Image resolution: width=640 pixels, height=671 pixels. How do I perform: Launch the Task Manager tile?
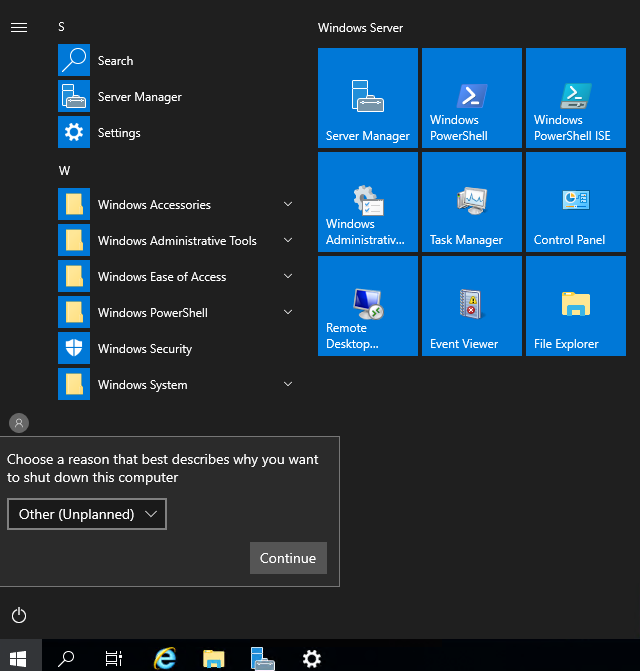[472, 202]
